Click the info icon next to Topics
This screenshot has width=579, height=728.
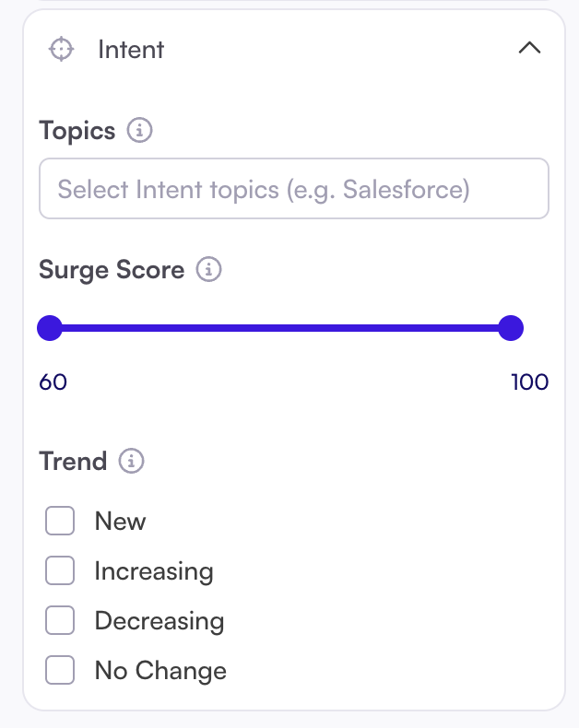(x=139, y=130)
